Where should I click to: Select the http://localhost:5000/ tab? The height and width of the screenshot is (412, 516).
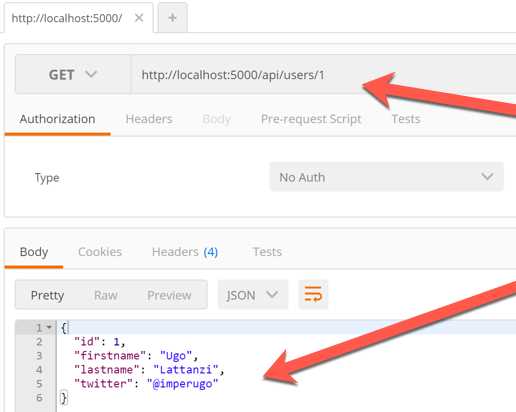click(x=67, y=18)
